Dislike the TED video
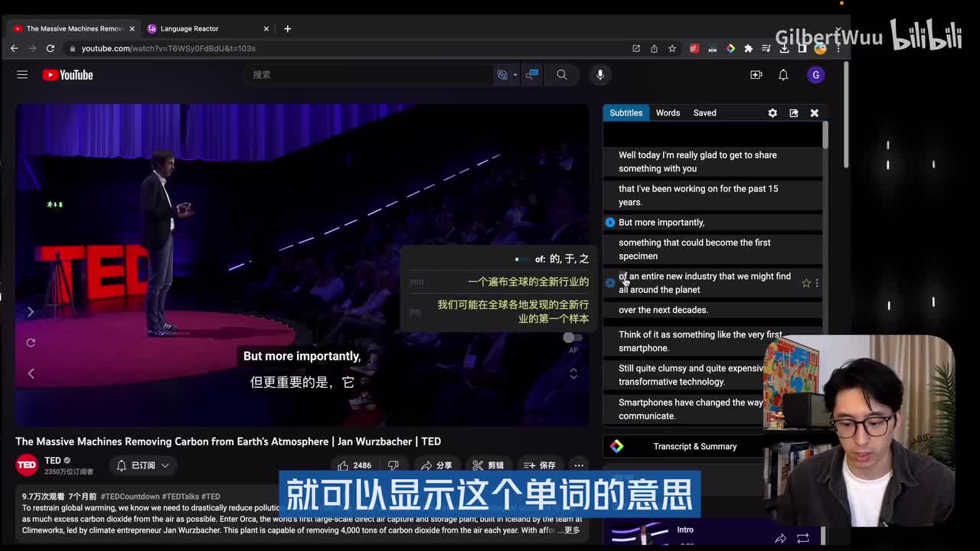The image size is (980, 551). [394, 465]
